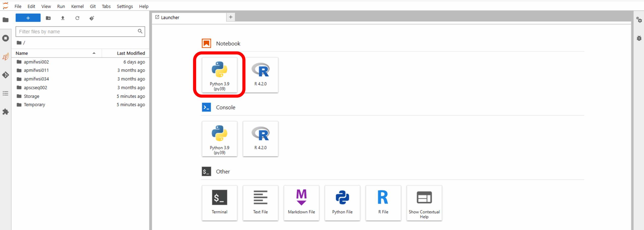Open a Python 3.9 notebook from the launcher
Screen dimensions: 644x230
[219, 75]
